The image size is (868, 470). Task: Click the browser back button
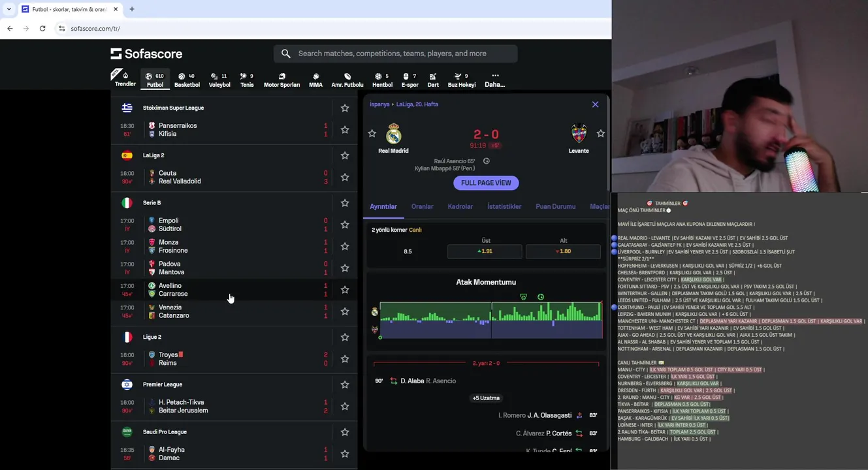pos(10,29)
